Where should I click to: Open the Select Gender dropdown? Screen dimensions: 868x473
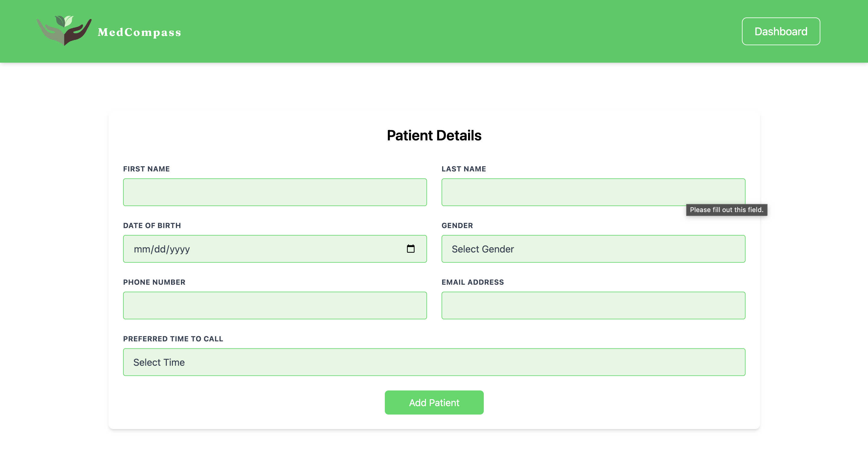tap(593, 249)
